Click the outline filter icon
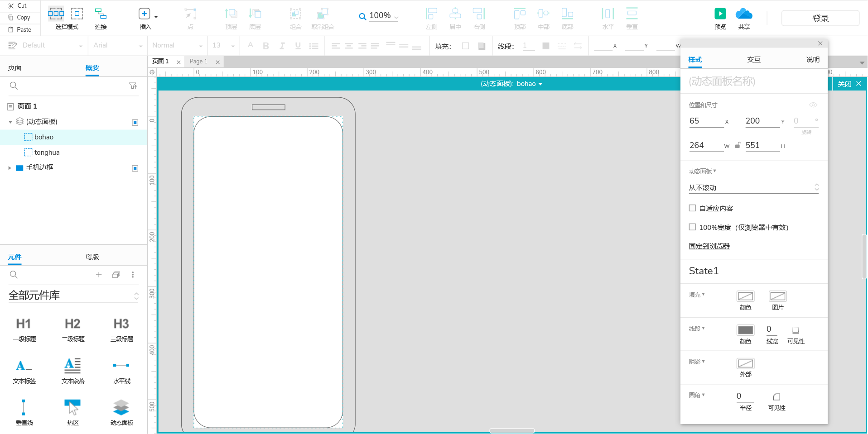The image size is (868, 434). tap(133, 86)
